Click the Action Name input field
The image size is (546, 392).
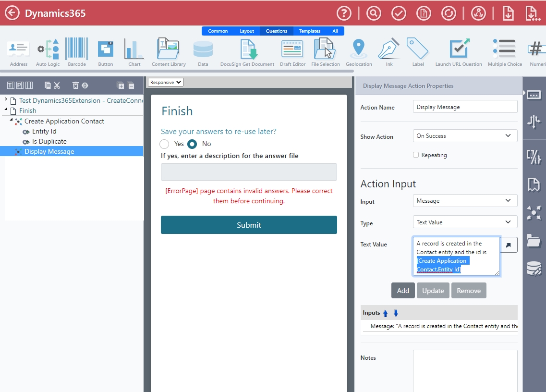click(465, 107)
